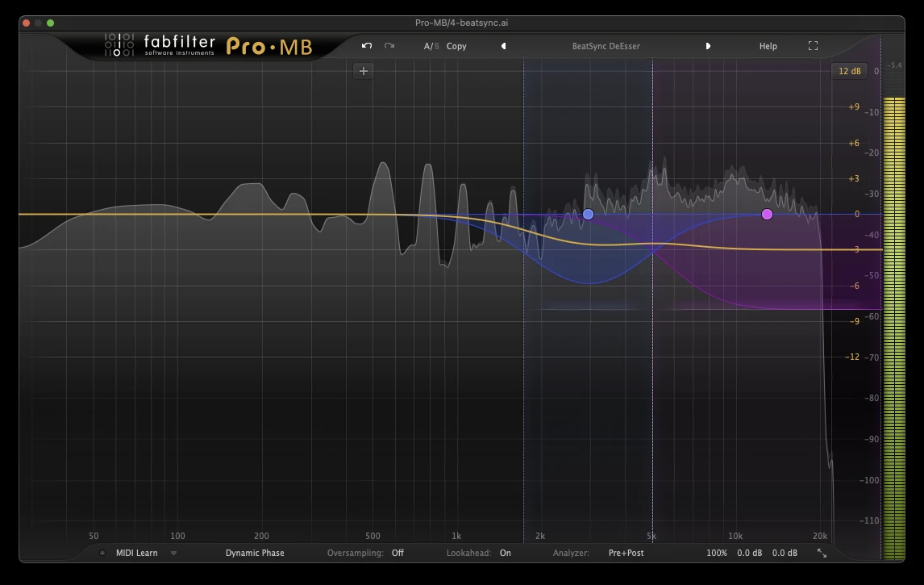Copy settings with the Copy button
Image resolution: width=924 pixels, height=585 pixels.
pos(456,46)
